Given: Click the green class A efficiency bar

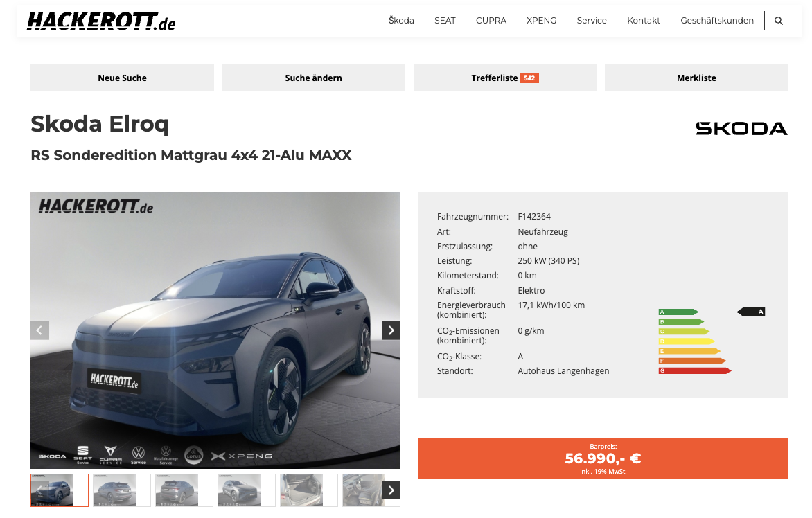Looking at the screenshot, I should [x=678, y=312].
